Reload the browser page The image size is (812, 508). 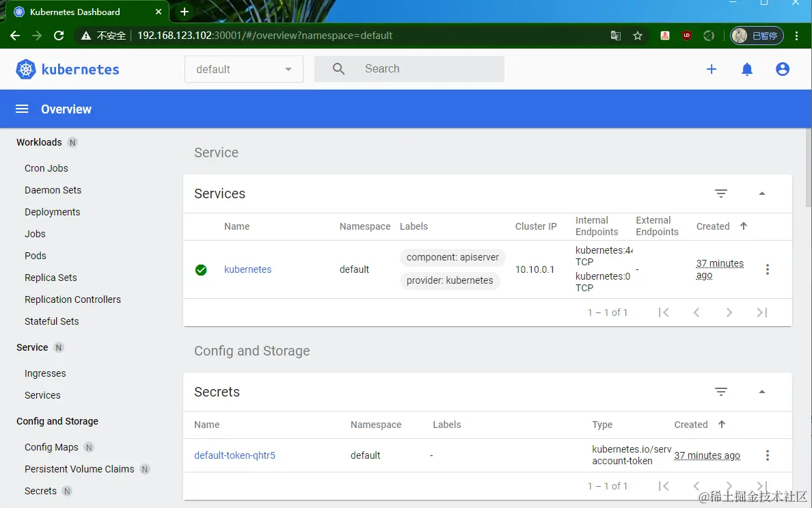coord(59,36)
